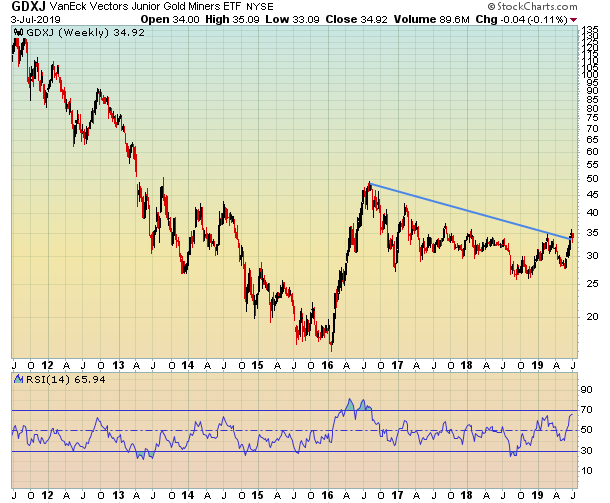Click the Volume 89.6M value

(x=432, y=19)
